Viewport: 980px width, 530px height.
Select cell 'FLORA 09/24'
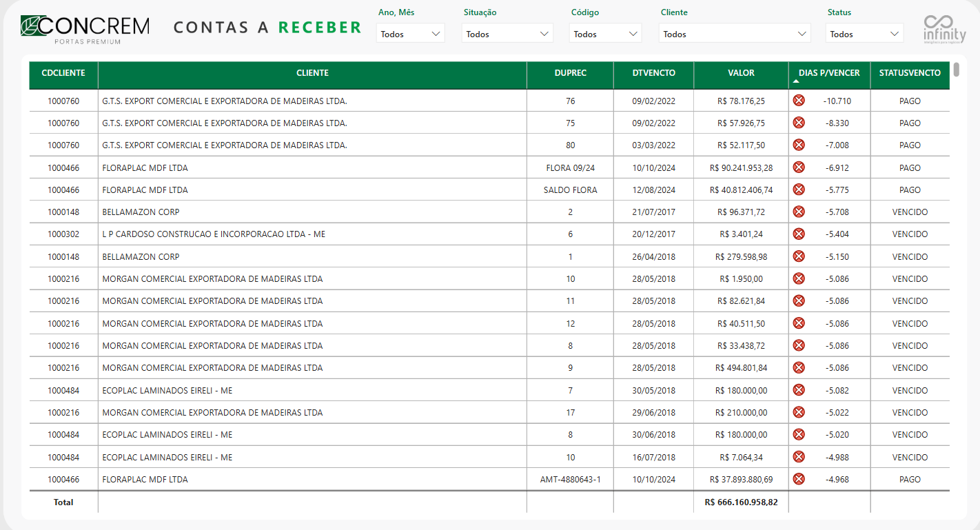[x=571, y=167]
